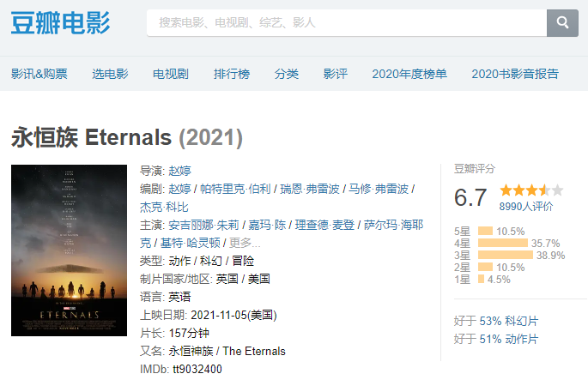Click the alternate title 永恒神族 / The Eternals
Screen dimensions: 588x392
(x=227, y=351)
